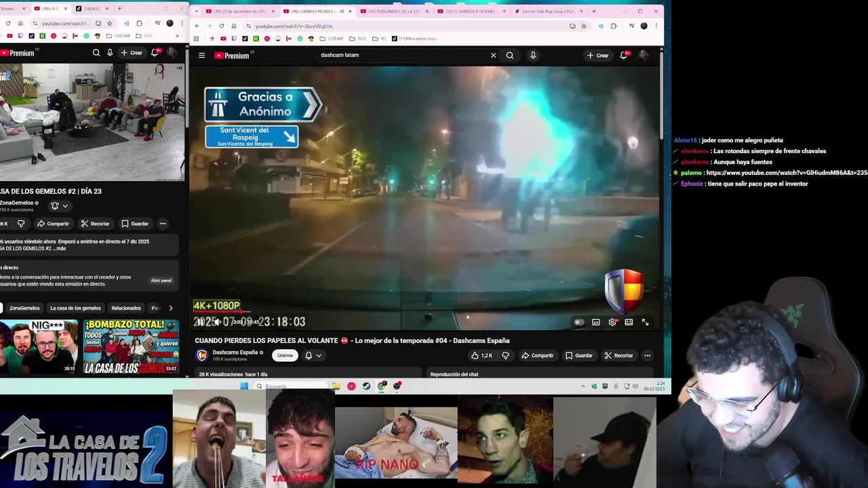Open the Dashcams España channel name link
Screen dimensions: 868x488
[235, 352]
